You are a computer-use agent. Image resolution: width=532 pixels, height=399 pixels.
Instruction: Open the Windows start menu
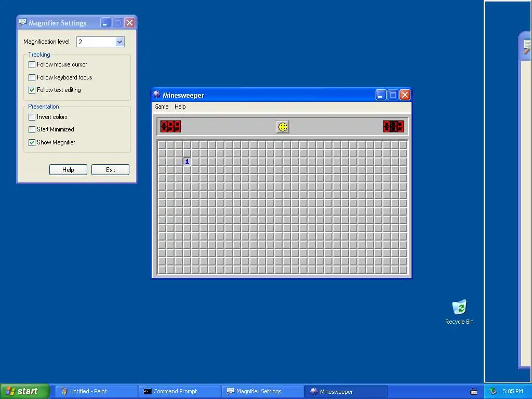[x=25, y=391]
